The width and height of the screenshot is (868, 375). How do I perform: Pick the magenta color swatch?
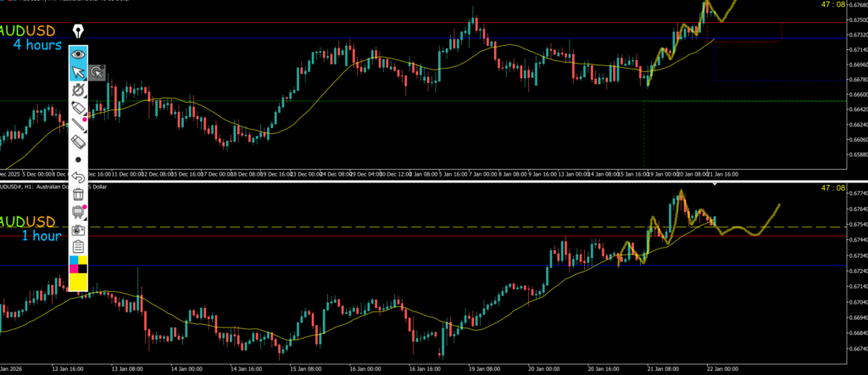(73, 269)
